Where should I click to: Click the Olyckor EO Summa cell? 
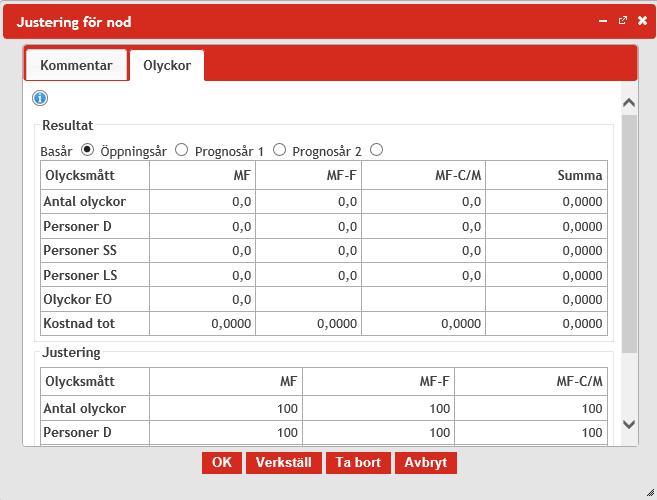click(546, 300)
